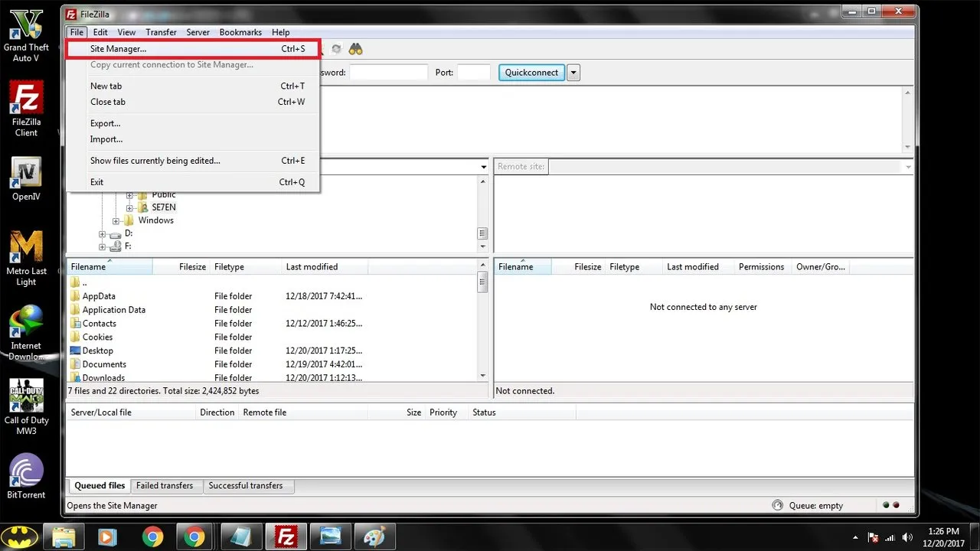Screen dimensions: 980x551
Task: Sort local files by Filesize column
Action: click(181, 266)
